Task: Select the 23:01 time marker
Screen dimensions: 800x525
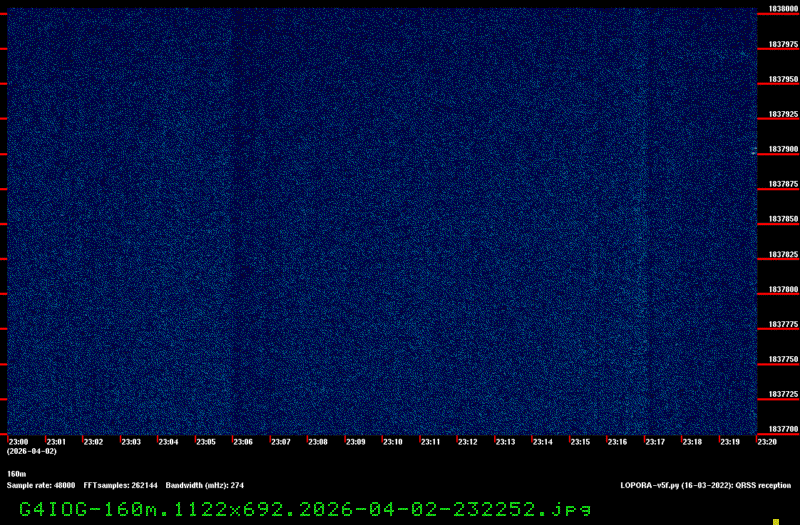Action: pyautogui.click(x=56, y=442)
